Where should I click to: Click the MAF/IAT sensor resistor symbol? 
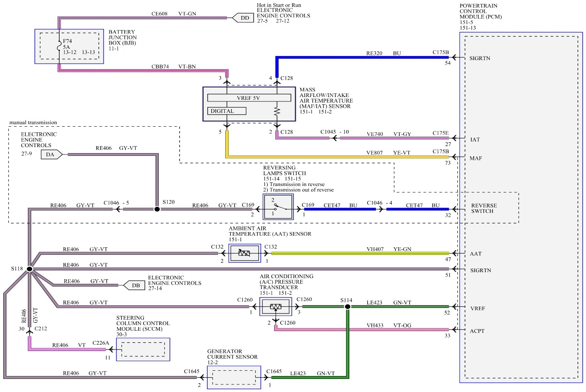pos(277,111)
